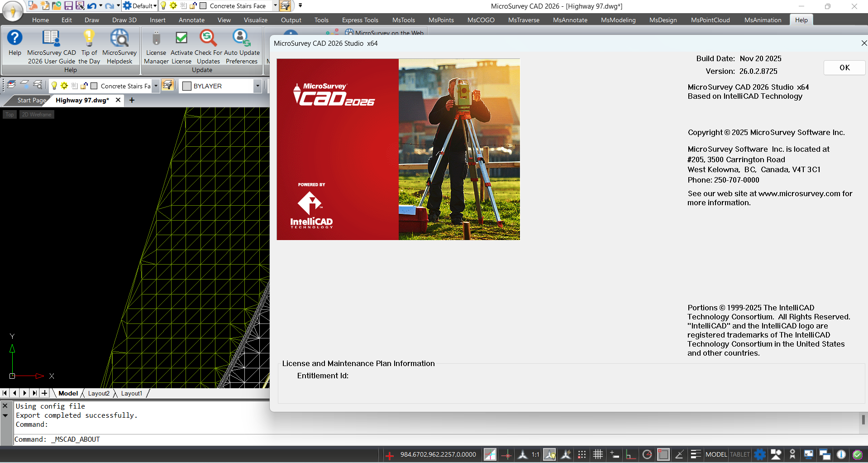Click the coordinates readout in status bar
The height and width of the screenshot is (463, 868).
(438, 454)
